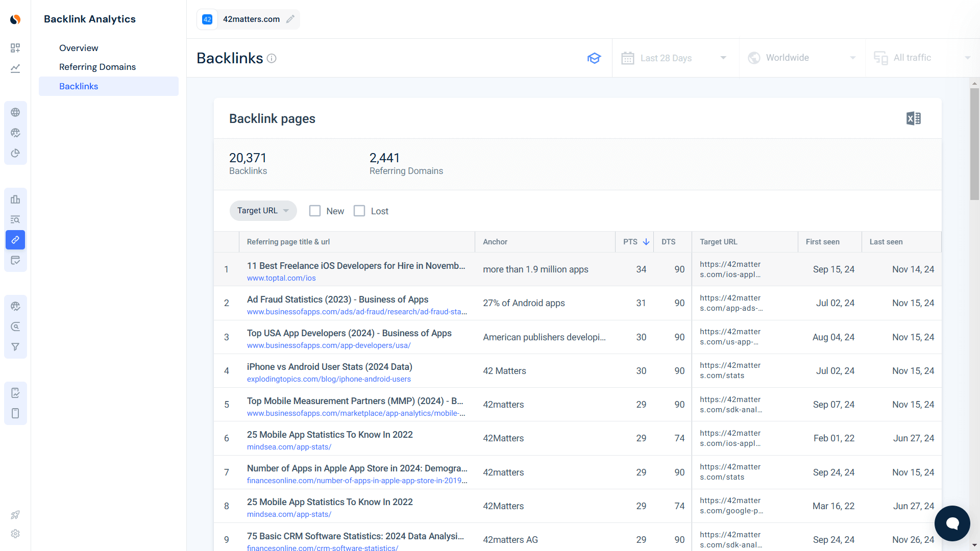Tick the Lost backlinks checkbox

point(359,211)
